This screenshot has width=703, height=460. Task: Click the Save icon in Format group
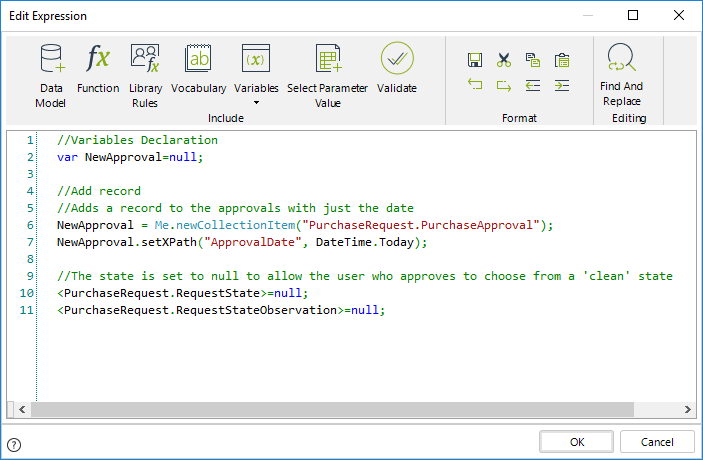click(475, 60)
